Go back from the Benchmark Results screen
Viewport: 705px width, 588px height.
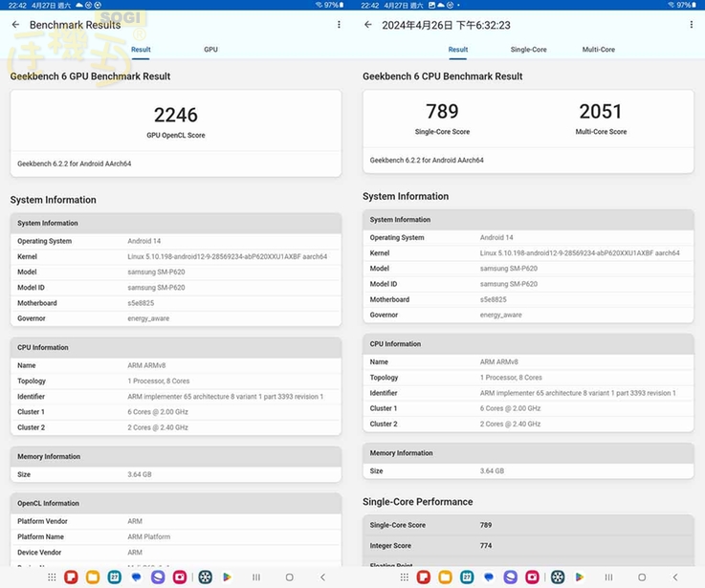pyautogui.click(x=15, y=25)
